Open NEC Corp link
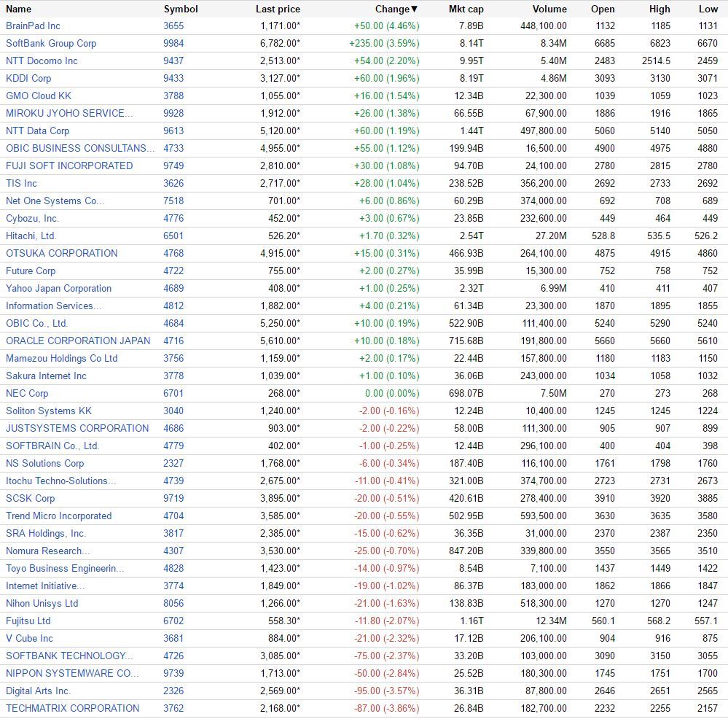Image resolution: width=728 pixels, height=719 pixels. pos(27,393)
